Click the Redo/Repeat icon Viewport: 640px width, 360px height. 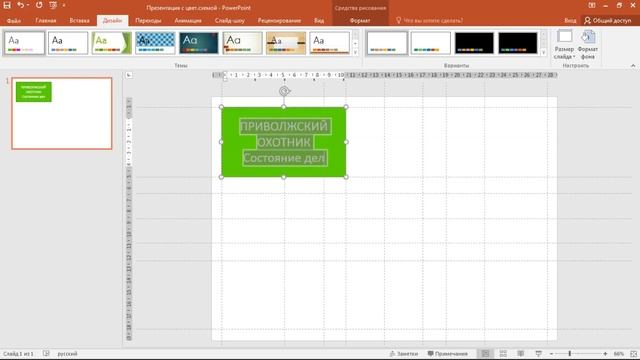(x=39, y=5)
